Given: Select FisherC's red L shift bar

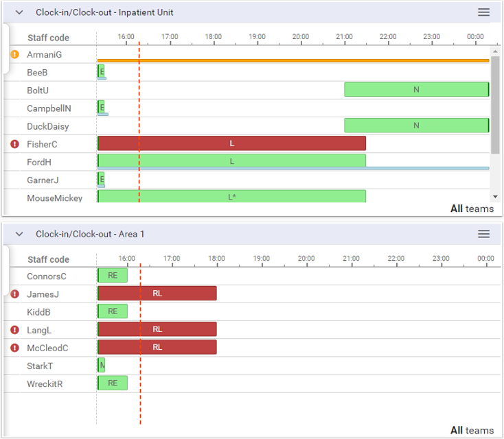Looking at the screenshot, I should 231,143.
